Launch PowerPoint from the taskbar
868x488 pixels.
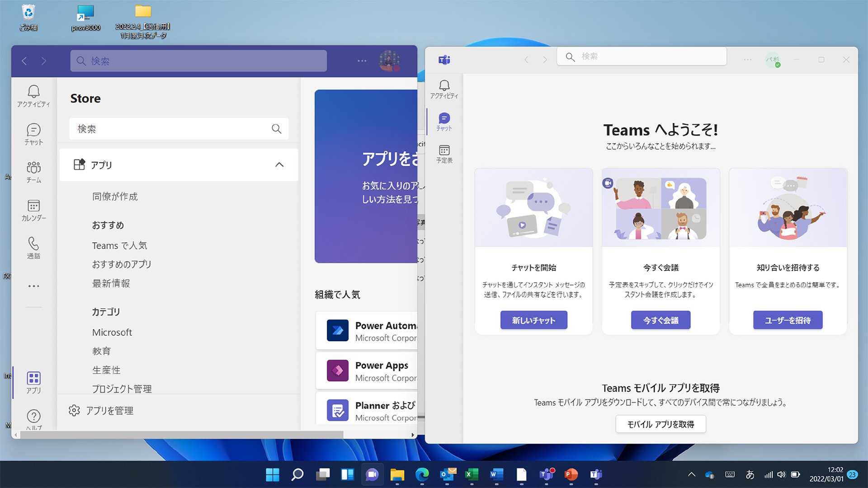pos(571,474)
